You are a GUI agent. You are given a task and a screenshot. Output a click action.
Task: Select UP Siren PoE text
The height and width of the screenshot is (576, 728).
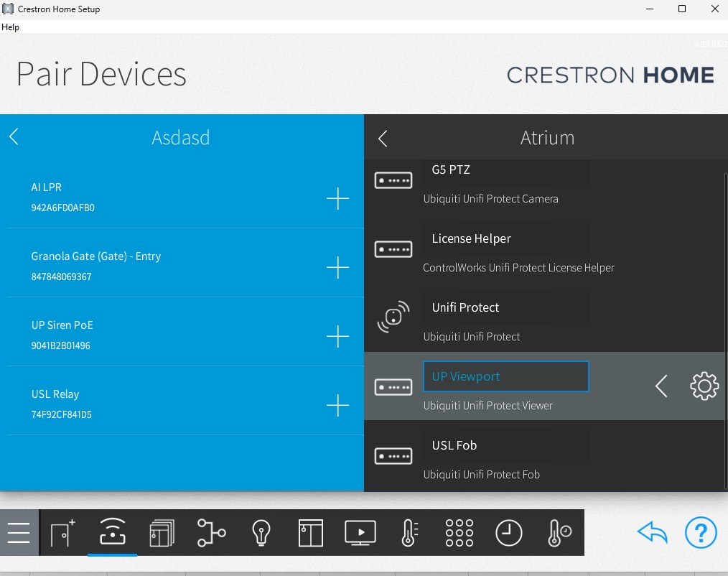pos(62,325)
